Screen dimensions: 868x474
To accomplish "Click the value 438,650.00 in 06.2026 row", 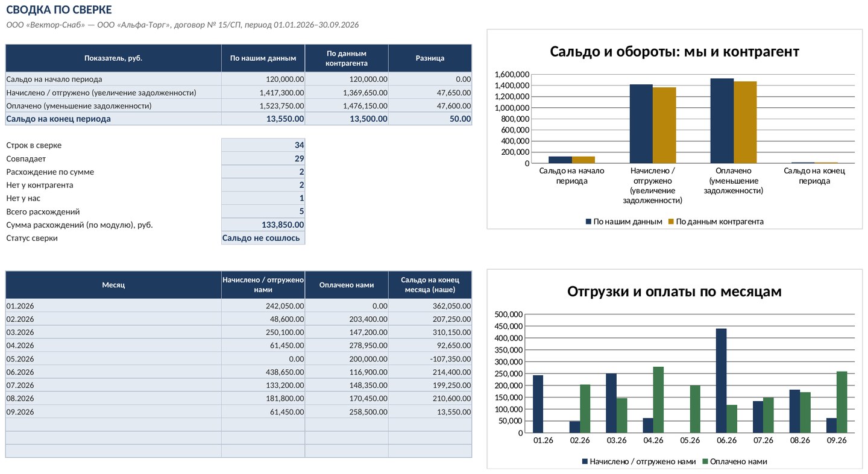I will tap(263, 372).
